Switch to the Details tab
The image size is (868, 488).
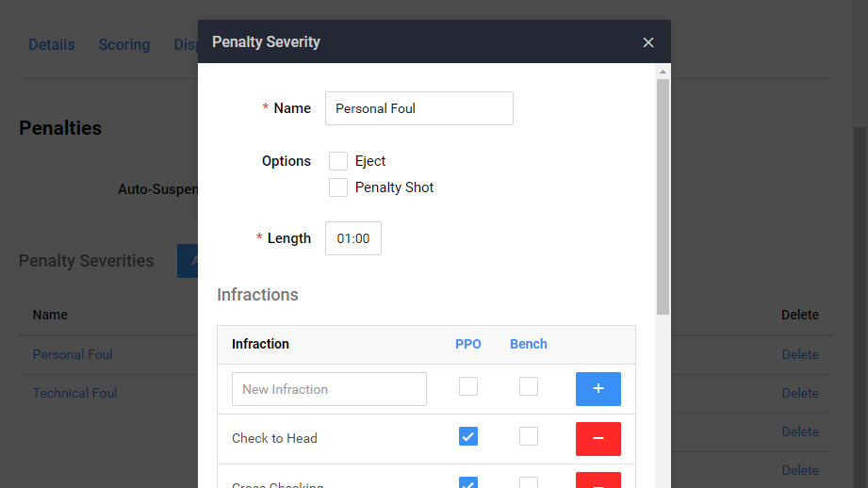pyautogui.click(x=51, y=44)
